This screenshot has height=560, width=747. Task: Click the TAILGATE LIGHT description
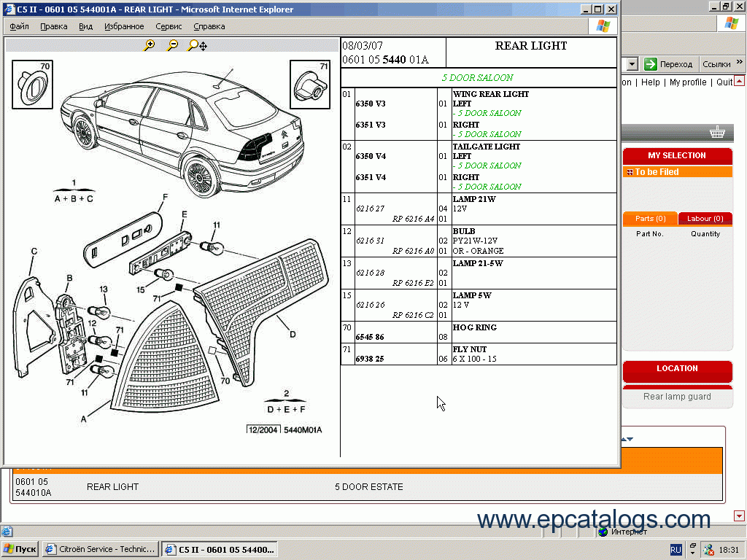(x=487, y=147)
